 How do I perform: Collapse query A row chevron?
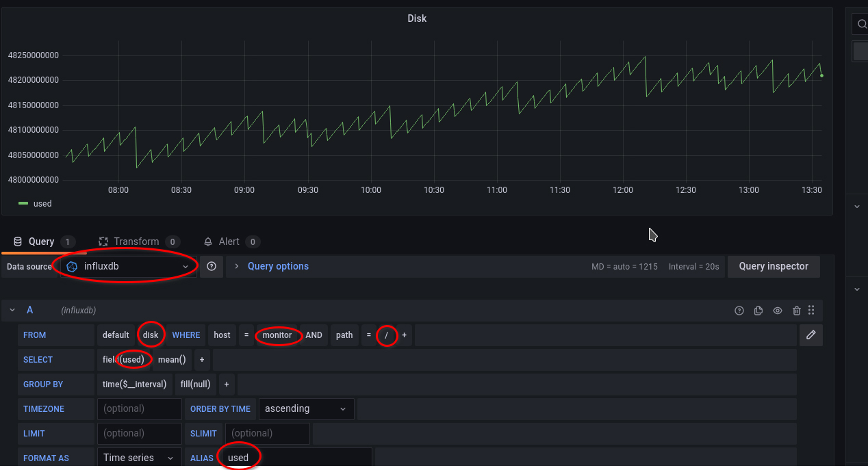click(x=12, y=310)
